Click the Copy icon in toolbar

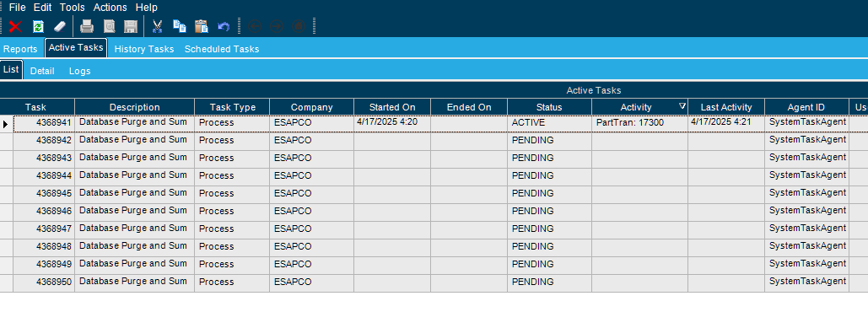pyautogui.click(x=180, y=26)
